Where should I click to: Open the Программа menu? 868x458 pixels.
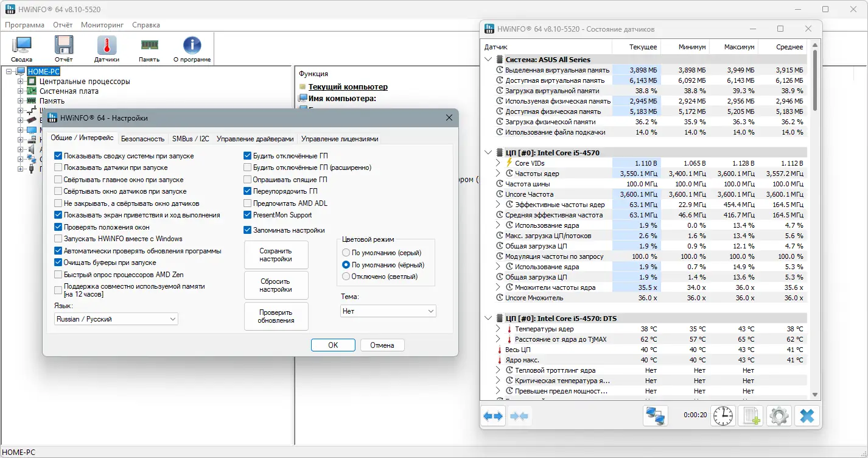25,25
